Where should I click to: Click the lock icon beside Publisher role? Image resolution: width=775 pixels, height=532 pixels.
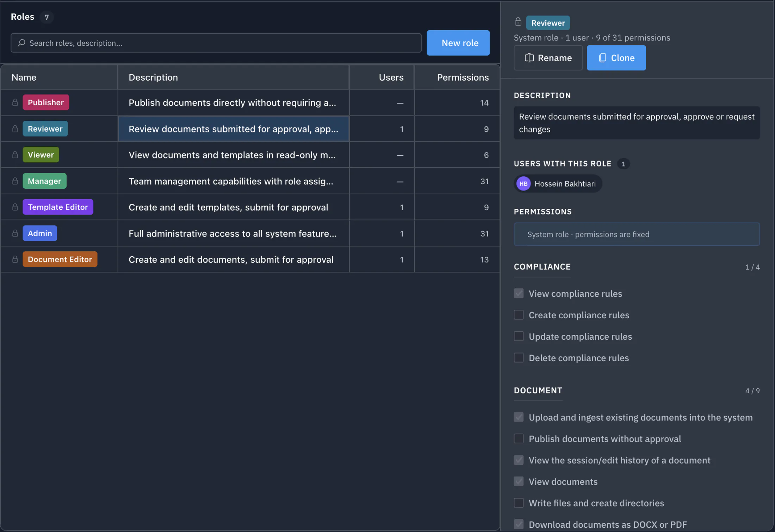pos(15,102)
